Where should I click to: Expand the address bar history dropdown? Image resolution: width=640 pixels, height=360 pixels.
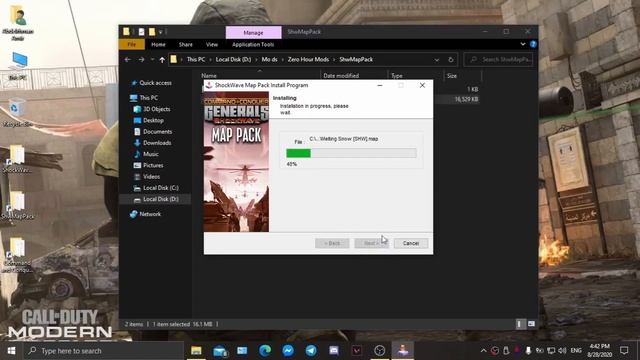coord(436,60)
